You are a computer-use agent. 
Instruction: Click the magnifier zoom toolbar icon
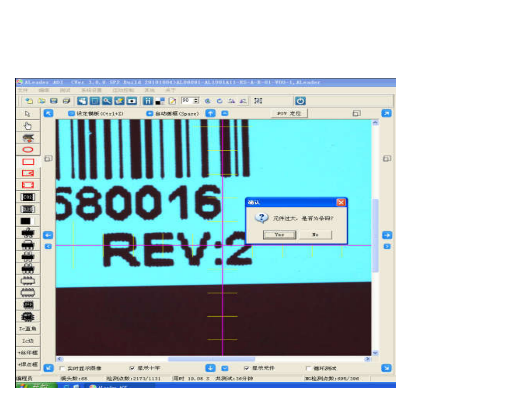(107, 101)
